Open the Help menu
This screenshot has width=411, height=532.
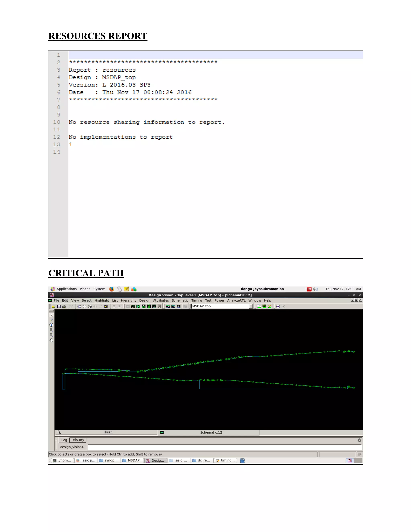[x=268, y=301]
